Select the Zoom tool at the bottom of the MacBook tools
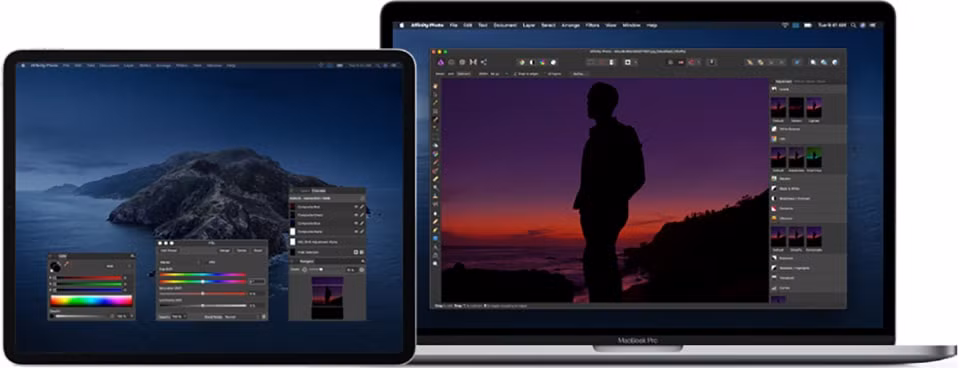This screenshot has width=960, height=368. pyautogui.click(x=435, y=263)
